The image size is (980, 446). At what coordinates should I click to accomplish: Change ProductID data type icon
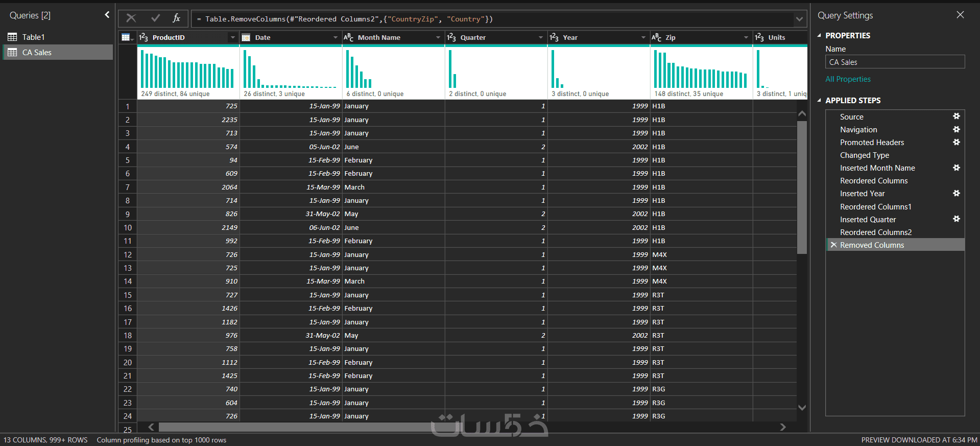point(144,37)
